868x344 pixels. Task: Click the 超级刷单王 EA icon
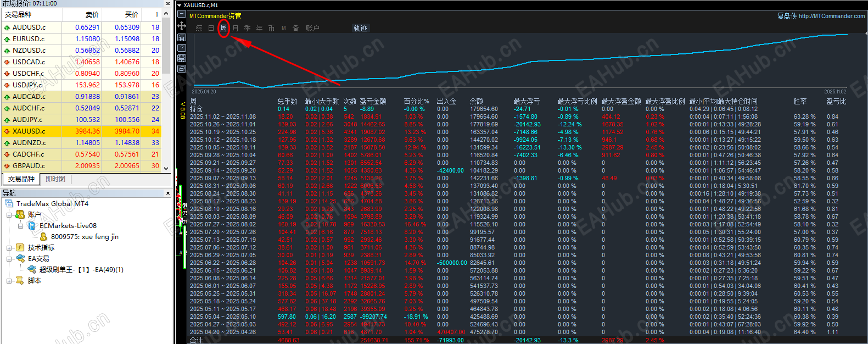pyautogui.click(x=32, y=269)
